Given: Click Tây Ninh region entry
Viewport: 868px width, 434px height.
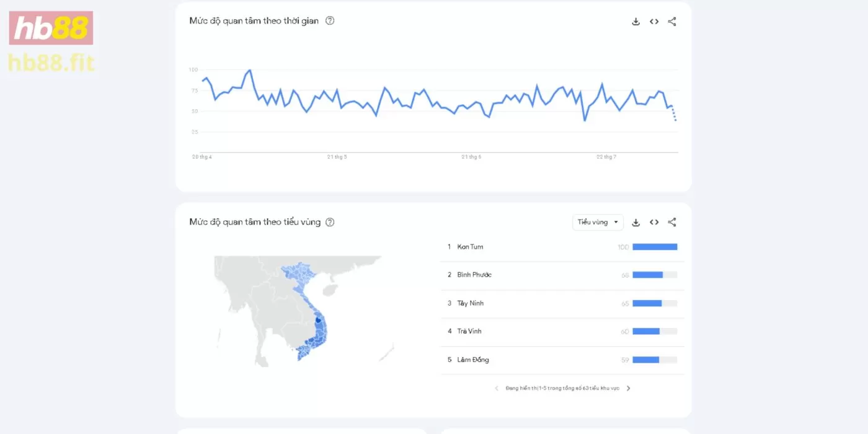Looking at the screenshot, I should click(470, 303).
